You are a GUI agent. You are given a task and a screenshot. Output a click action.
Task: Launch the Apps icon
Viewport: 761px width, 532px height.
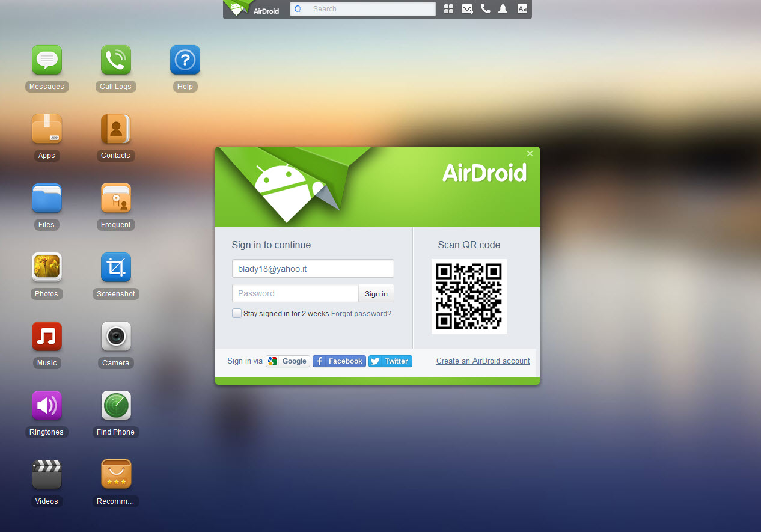click(x=47, y=129)
